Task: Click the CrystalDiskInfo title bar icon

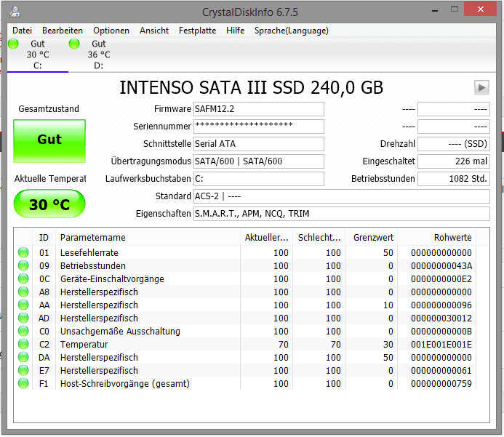Action: pos(15,12)
